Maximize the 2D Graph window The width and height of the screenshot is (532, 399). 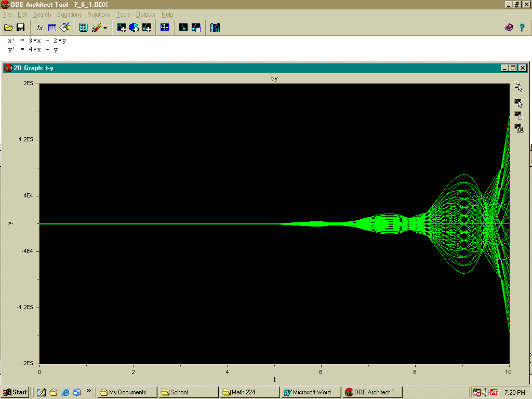pyautogui.click(x=513, y=68)
